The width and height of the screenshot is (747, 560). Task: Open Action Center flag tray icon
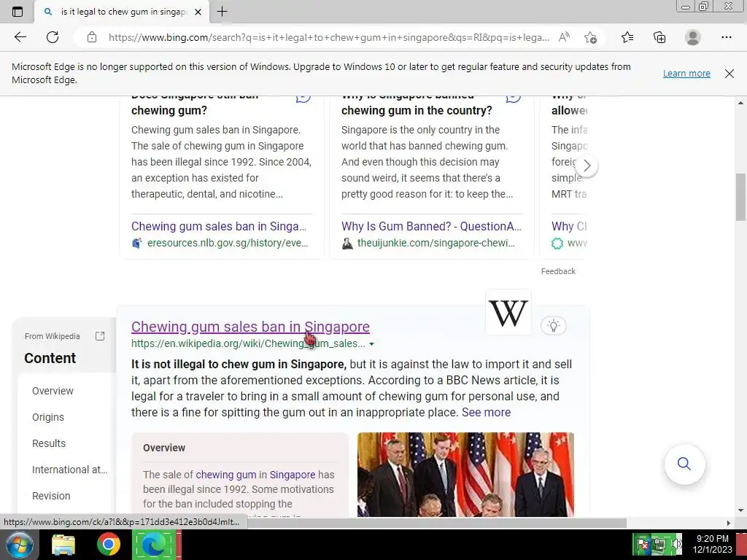(643, 544)
